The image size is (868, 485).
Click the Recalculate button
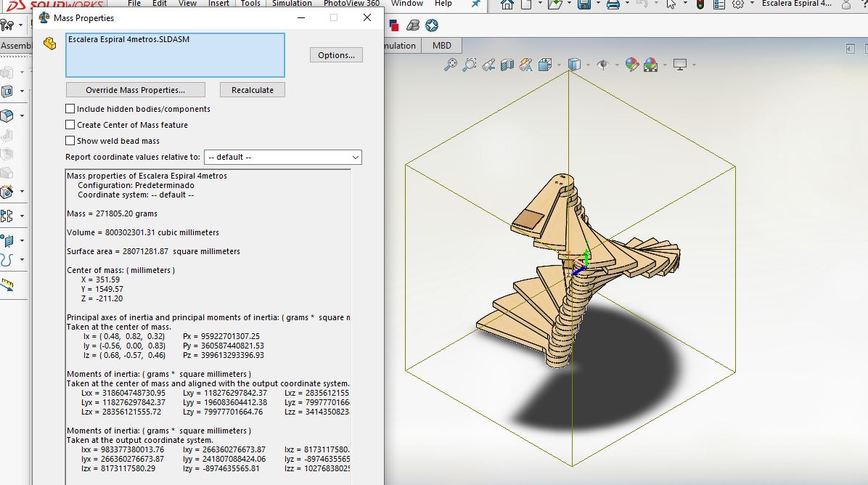(x=253, y=90)
